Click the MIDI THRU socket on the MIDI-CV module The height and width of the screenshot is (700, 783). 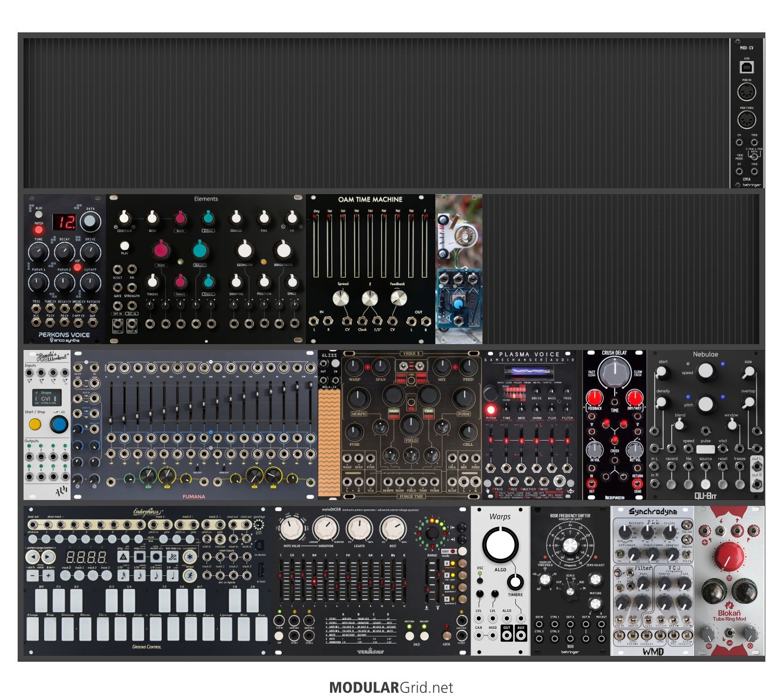point(747,121)
